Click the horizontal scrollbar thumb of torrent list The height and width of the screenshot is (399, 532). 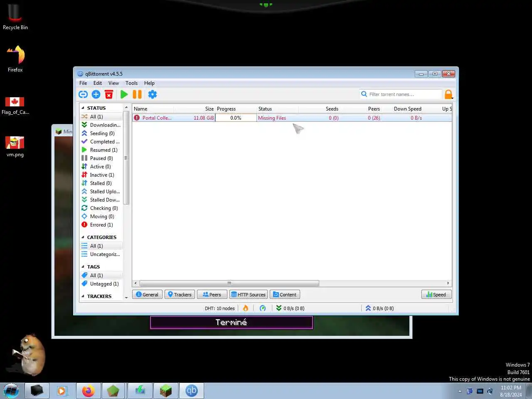coord(229,283)
